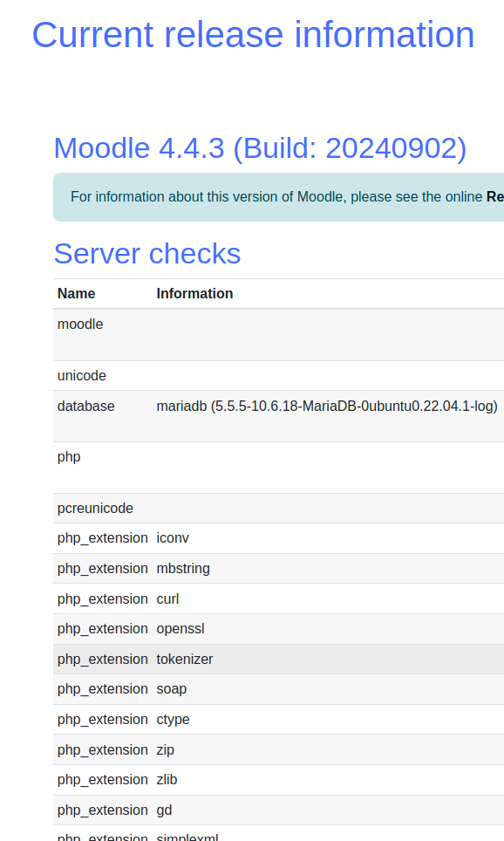Select 'php_extension' in the ctype row
The image size is (504, 841).
102,720
